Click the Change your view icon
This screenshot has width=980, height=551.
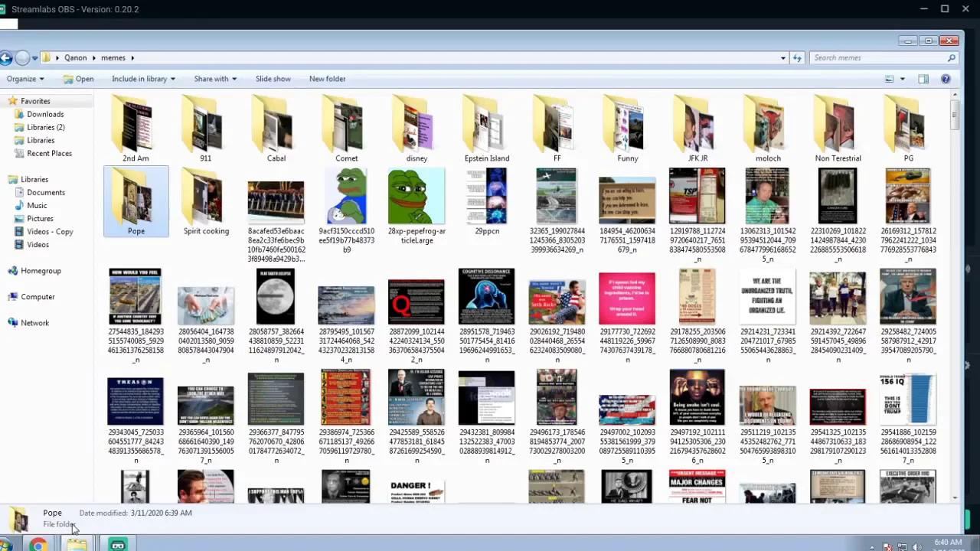[889, 79]
